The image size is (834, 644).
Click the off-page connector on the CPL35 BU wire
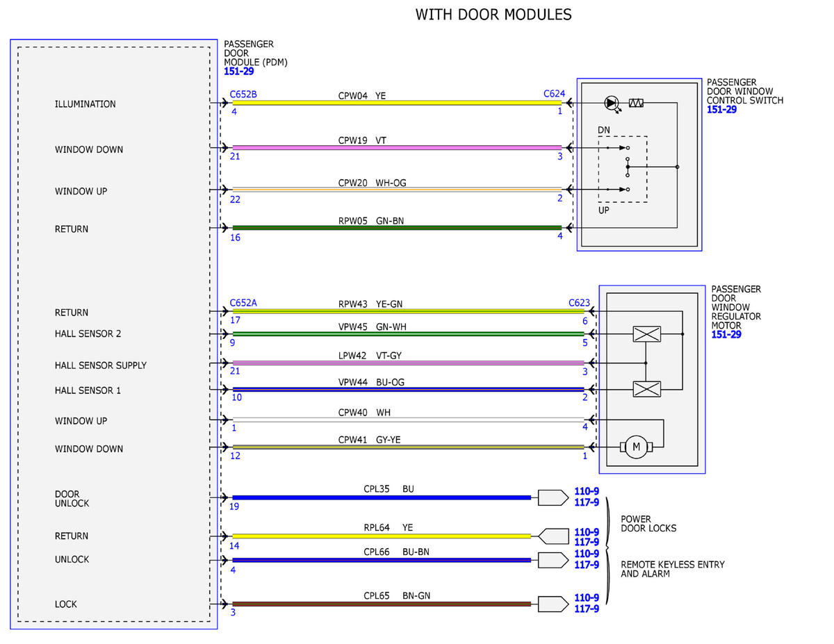point(552,497)
